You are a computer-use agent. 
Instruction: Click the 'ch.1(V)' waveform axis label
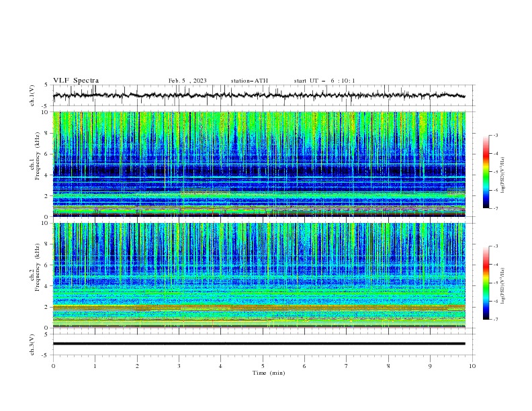[32, 95]
